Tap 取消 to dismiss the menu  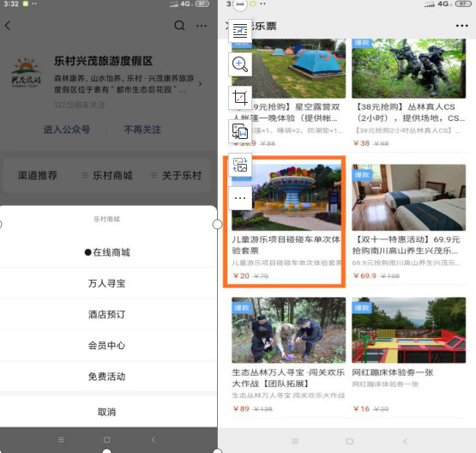pyautogui.click(x=107, y=412)
